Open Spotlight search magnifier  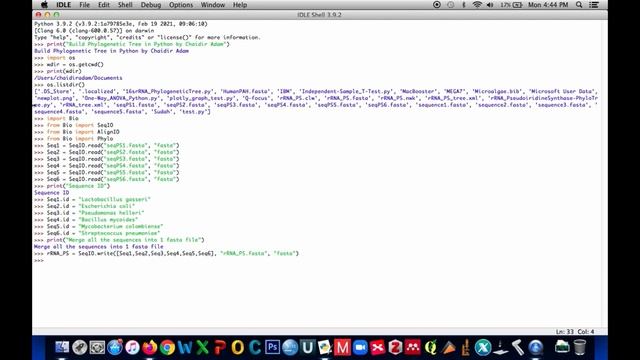click(579, 5)
